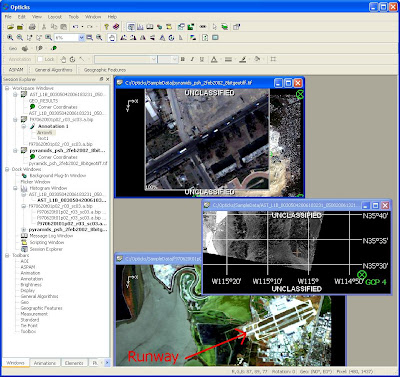Select the Message Log Window tree item
400x377 pixels.
tap(51, 236)
